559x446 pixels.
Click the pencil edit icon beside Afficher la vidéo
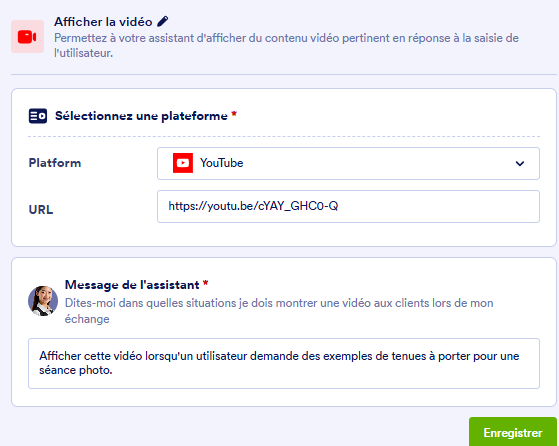click(163, 21)
